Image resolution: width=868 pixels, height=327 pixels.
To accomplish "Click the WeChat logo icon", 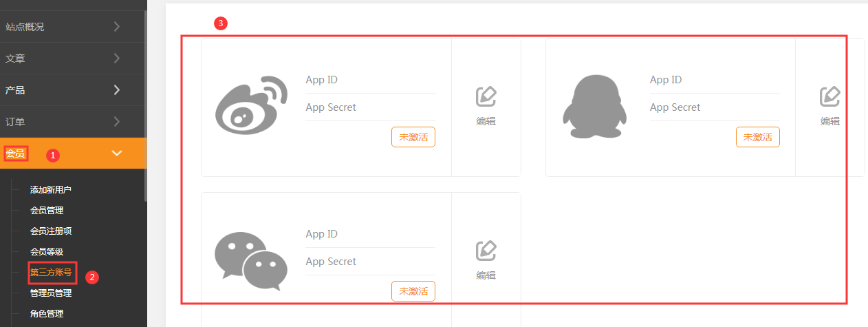I will 251,260.
